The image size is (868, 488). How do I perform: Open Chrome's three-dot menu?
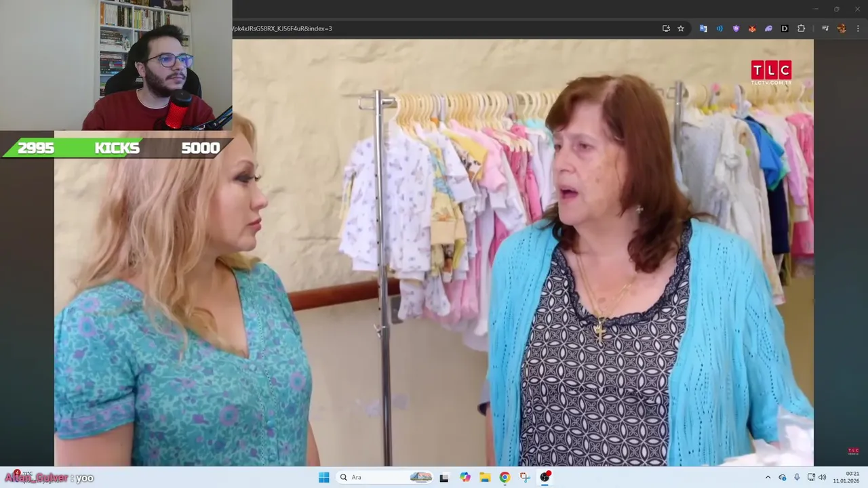[x=858, y=28]
